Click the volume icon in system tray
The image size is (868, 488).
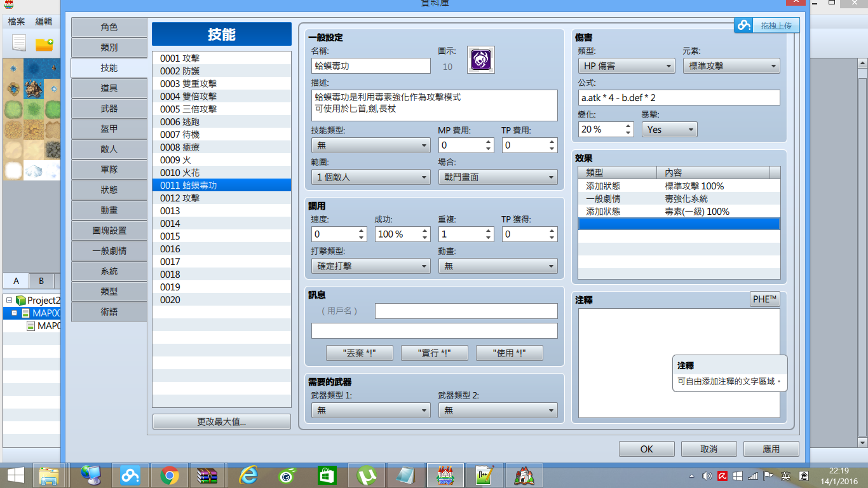707,476
